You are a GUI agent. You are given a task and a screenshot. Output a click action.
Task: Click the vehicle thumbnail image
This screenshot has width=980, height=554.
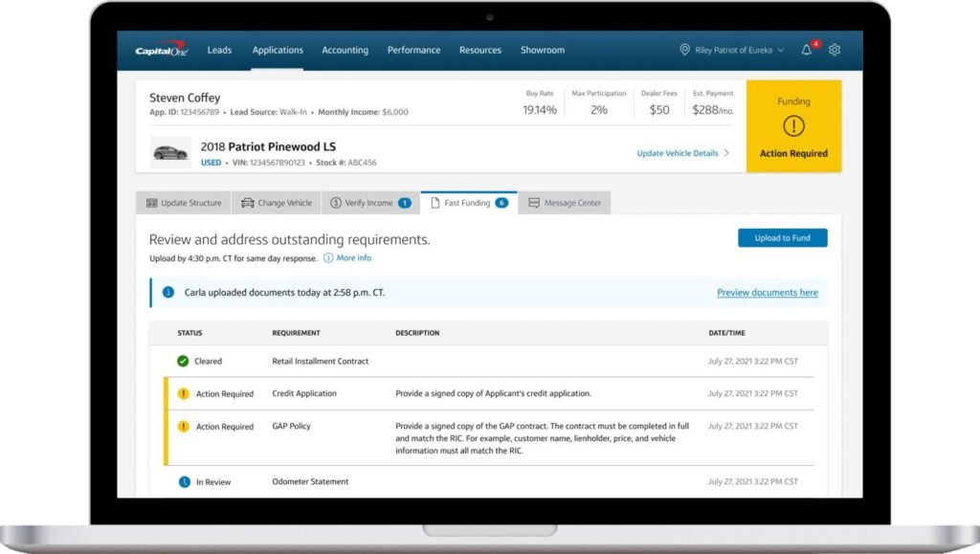tap(170, 152)
